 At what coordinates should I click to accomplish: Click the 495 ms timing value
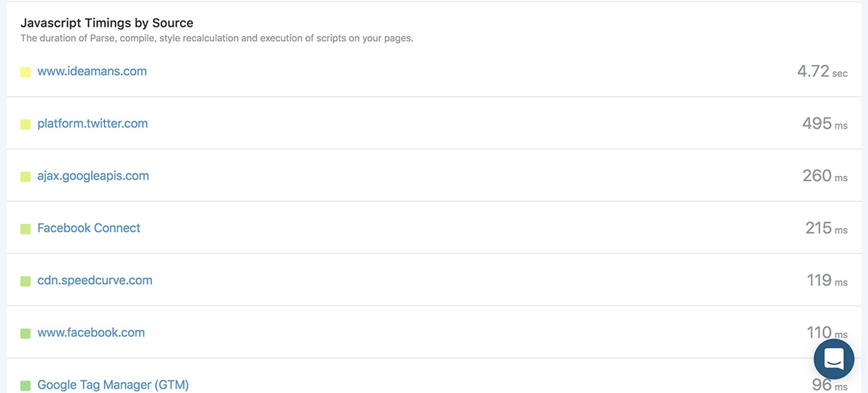click(x=825, y=124)
